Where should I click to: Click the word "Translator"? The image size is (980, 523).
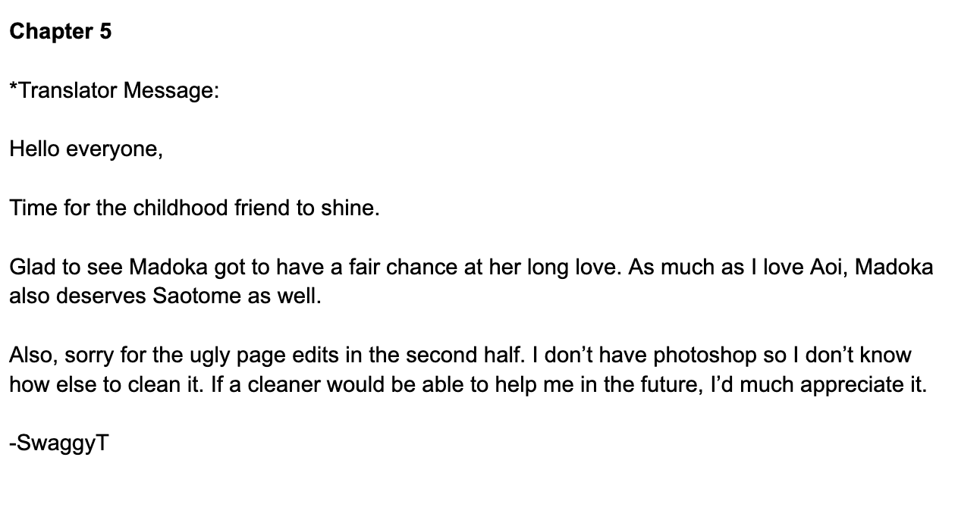67,91
